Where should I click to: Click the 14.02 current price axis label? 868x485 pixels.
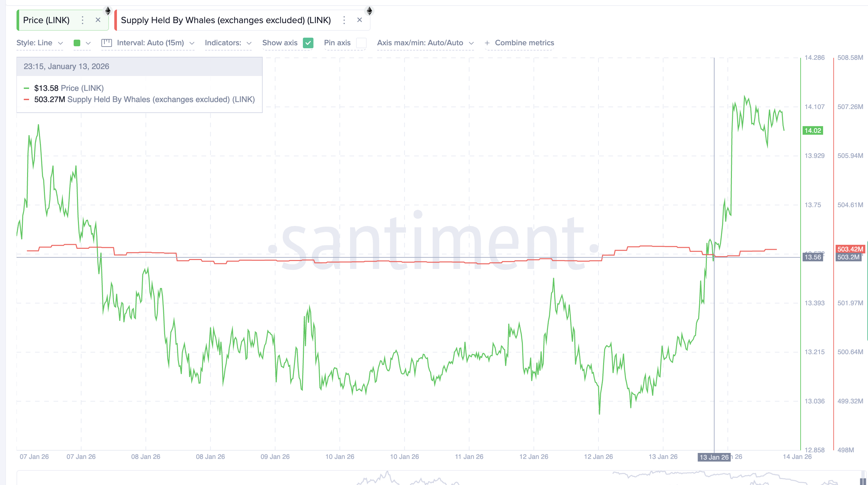pyautogui.click(x=813, y=131)
